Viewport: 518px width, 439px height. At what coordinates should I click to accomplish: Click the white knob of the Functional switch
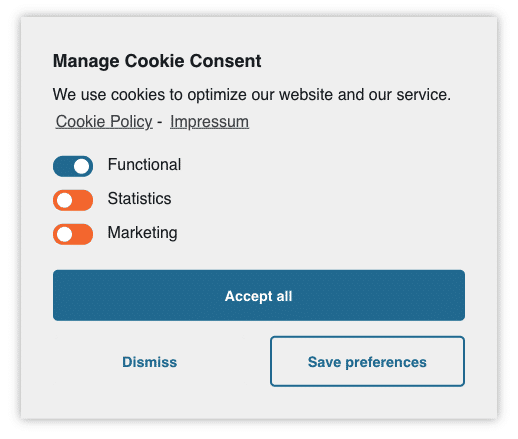point(82,166)
